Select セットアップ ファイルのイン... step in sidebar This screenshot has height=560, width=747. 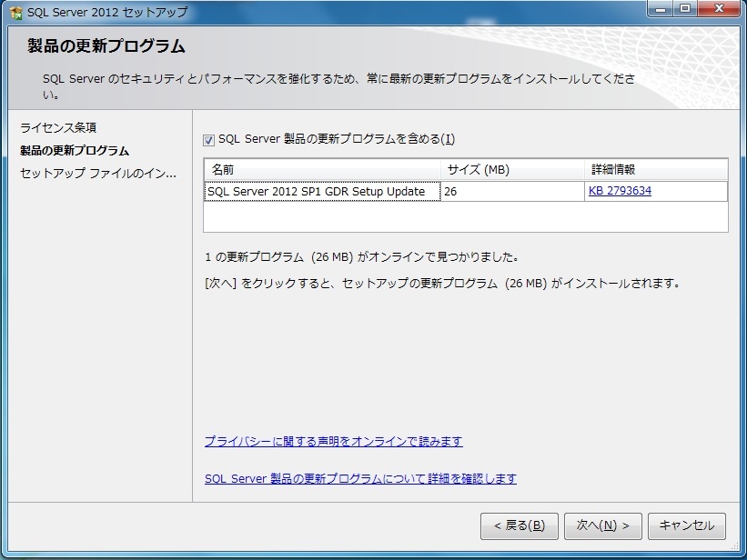(x=98, y=174)
